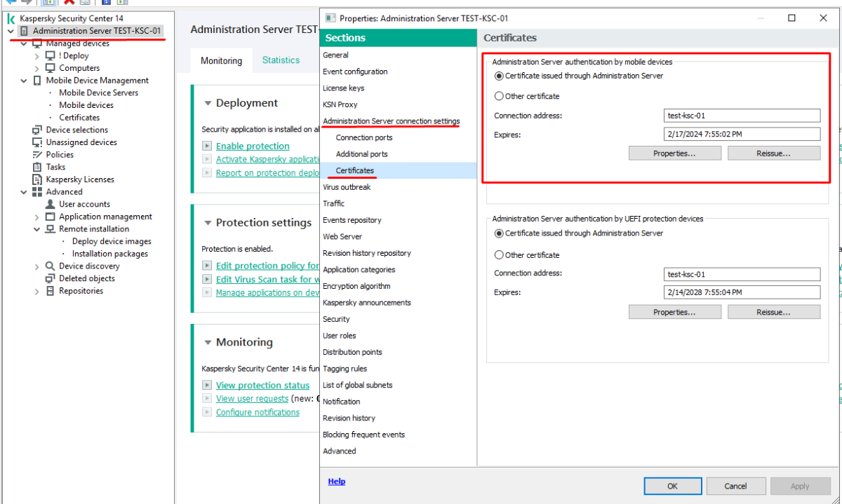Click UEFI Expires date field
This screenshot has height=504, width=842.
pos(742,292)
